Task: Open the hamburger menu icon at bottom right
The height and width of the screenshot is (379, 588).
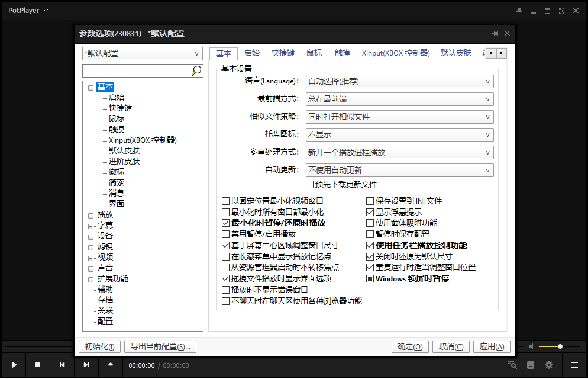Action: click(x=573, y=365)
